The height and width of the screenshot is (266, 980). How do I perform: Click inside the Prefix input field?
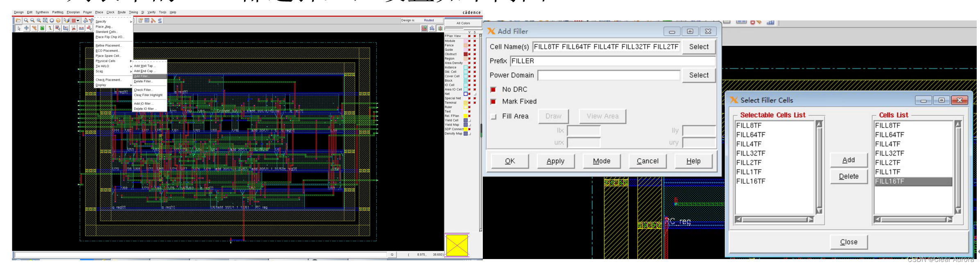click(613, 61)
